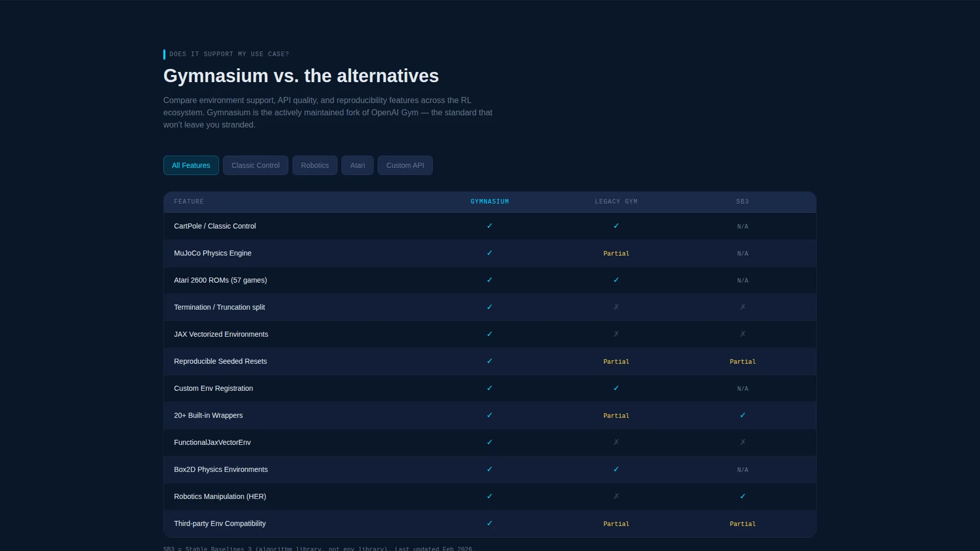Click the Gymnasium checkmark for 20+ Built-in Wrappers
The height and width of the screenshot is (551, 980).
click(489, 415)
